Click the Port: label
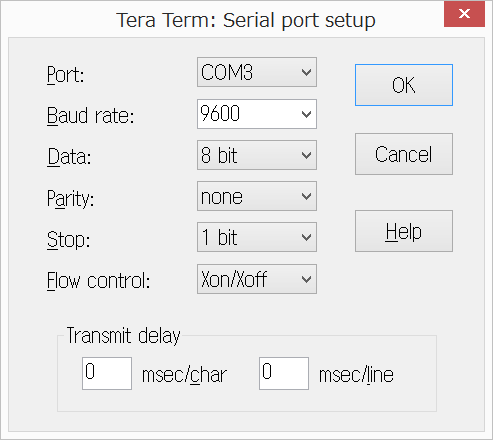The width and height of the screenshot is (493, 440). click(65, 75)
